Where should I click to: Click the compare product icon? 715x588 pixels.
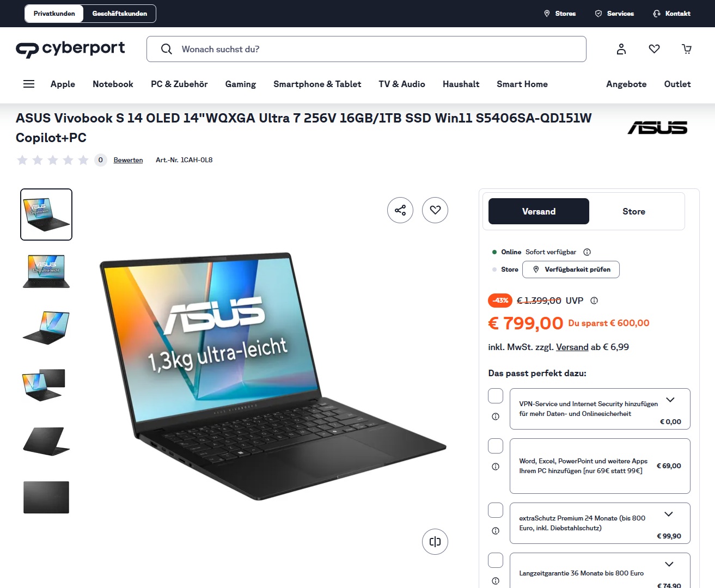coord(435,542)
